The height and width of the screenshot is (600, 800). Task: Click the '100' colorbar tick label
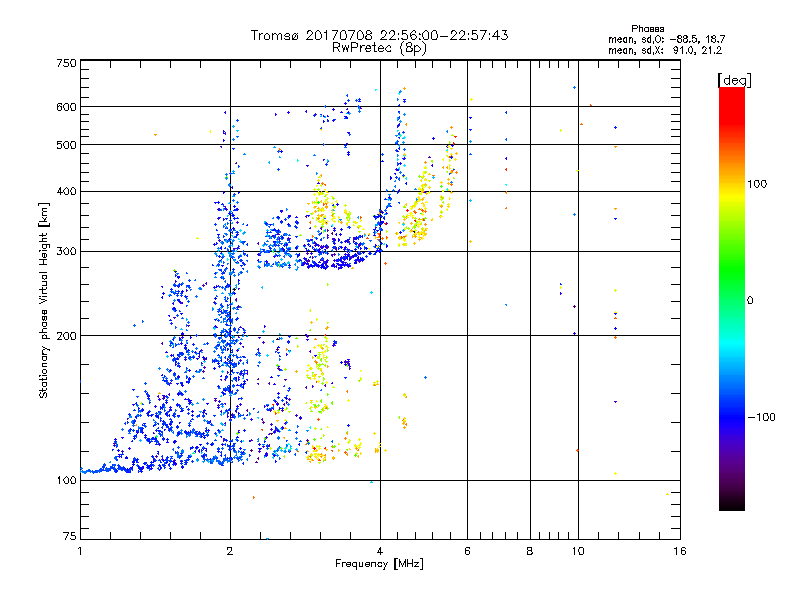click(x=757, y=184)
